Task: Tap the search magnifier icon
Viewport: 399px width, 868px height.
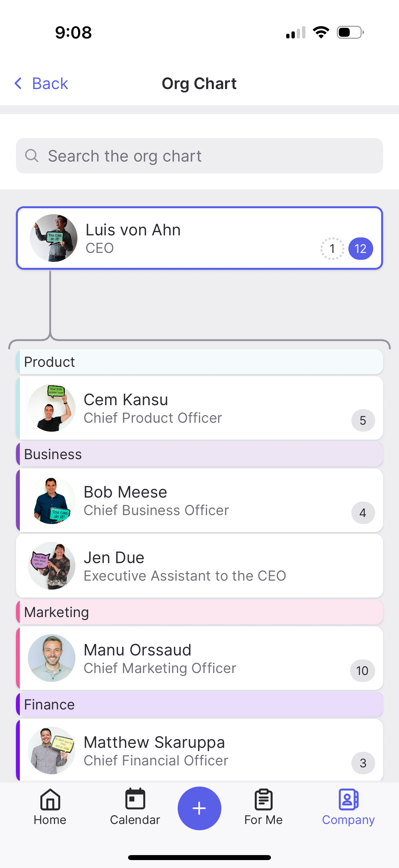Action: pos(32,155)
